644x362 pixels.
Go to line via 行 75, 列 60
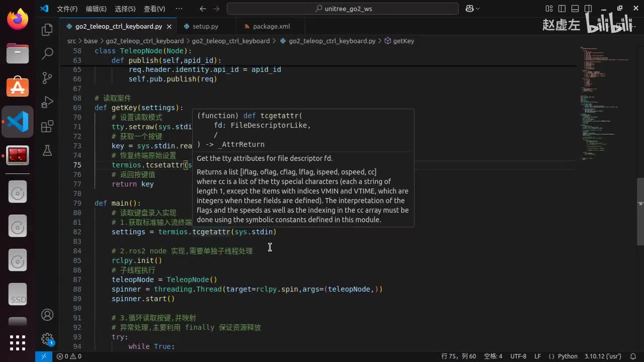point(458,356)
